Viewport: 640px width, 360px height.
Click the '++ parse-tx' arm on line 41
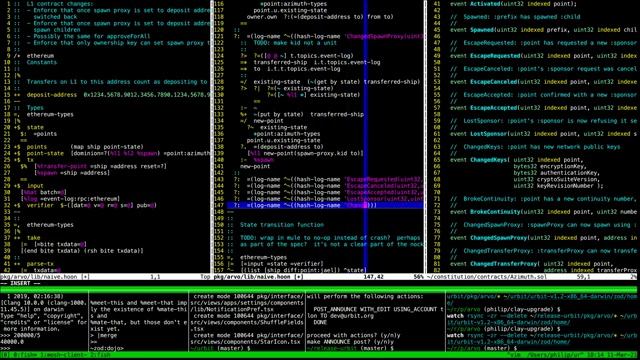click(32, 264)
